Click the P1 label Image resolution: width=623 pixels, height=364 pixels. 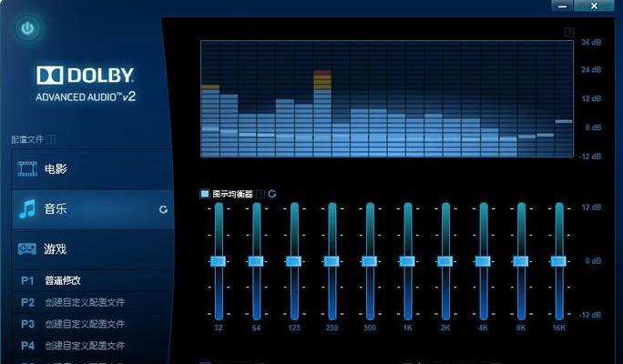[27, 280]
